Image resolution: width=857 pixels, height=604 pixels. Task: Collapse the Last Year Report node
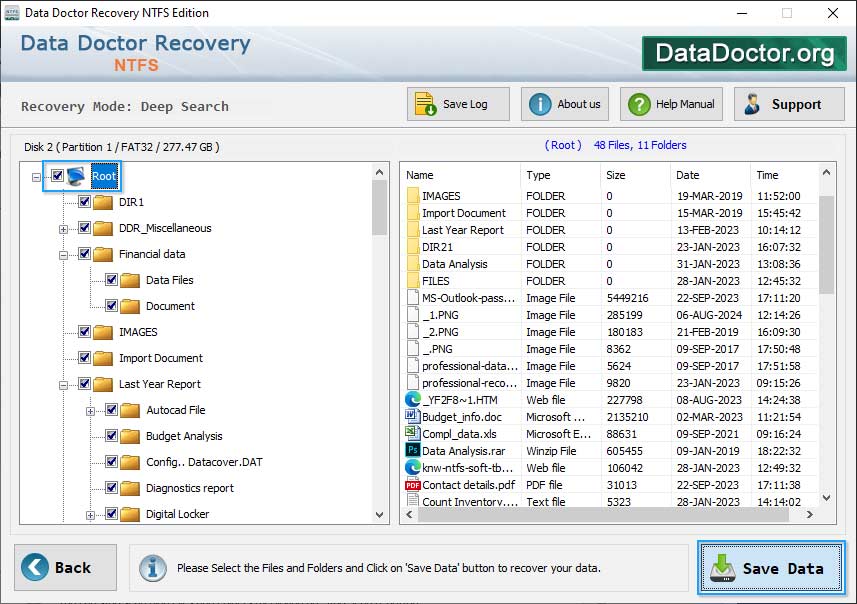coord(63,385)
